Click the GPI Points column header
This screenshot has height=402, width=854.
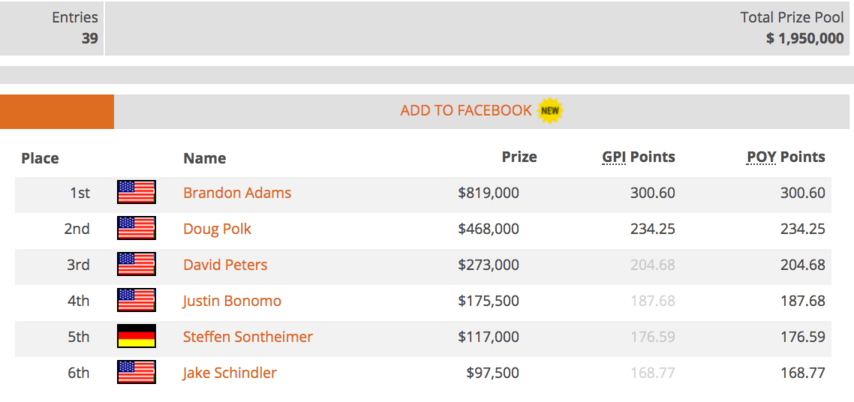[x=638, y=157]
